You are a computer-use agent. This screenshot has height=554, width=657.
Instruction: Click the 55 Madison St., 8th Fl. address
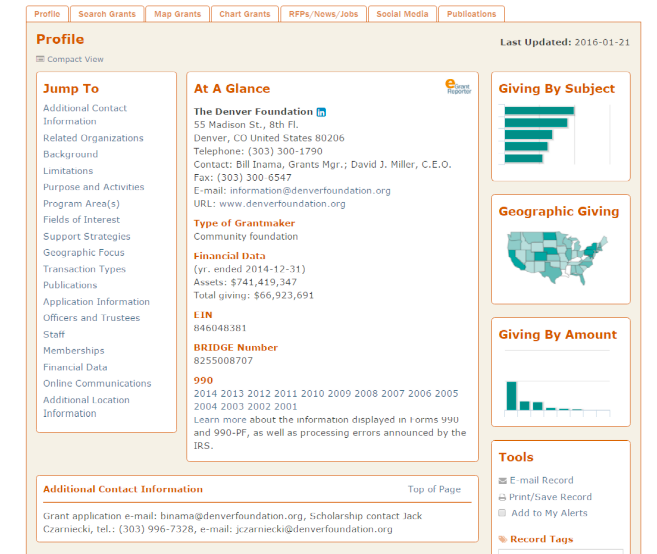pos(246,125)
